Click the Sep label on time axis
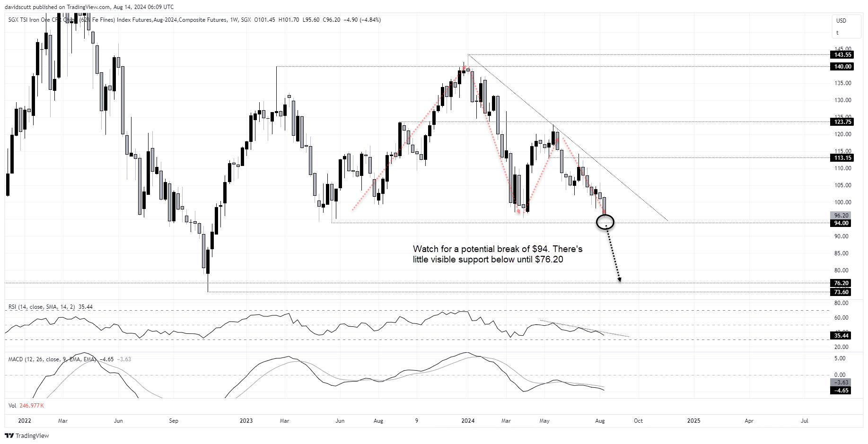Screen dimensions: 868x444 tap(174, 421)
